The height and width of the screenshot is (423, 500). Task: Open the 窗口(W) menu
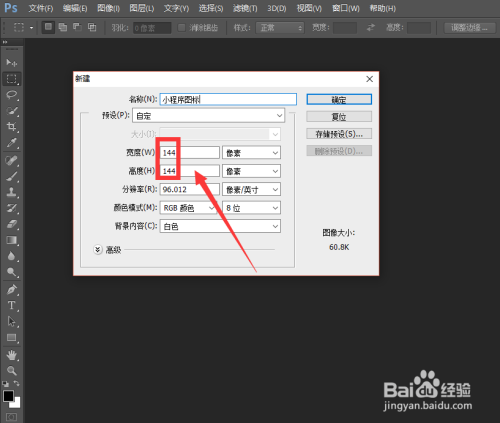[x=346, y=8]
